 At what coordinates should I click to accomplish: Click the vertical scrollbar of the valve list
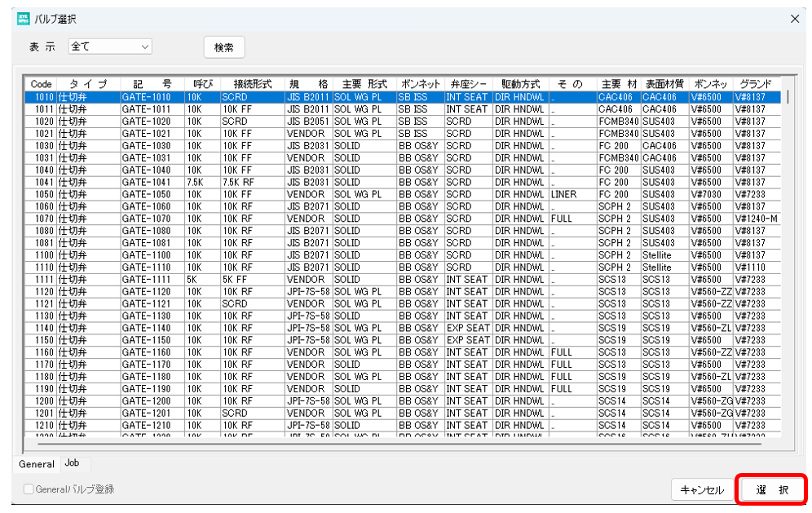click(788, 245)
